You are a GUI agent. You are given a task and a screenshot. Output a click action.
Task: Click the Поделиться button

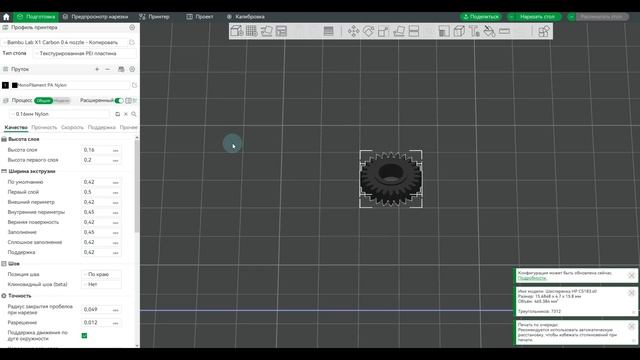[x=481, y=17]
